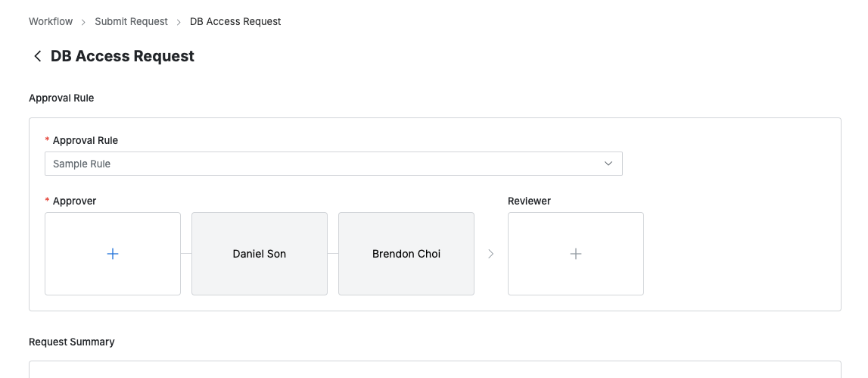This screenshot has height=378, width=868.
Task: Click the breadcrumb separator after Workflow
Action: pyautogui.click(x=84, y=22)
